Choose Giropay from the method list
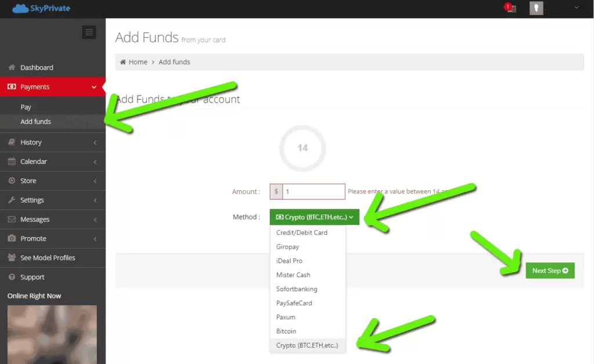The height and width of the screenshot is (364, 594). pos(307,247)
